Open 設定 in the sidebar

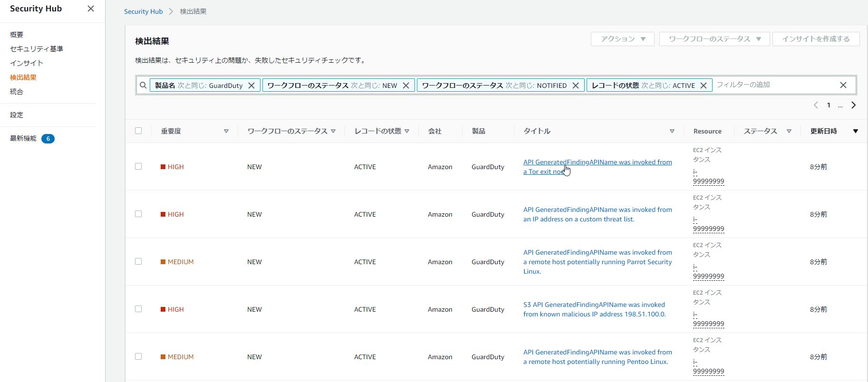pyautogui.click(x=17, y=115)
